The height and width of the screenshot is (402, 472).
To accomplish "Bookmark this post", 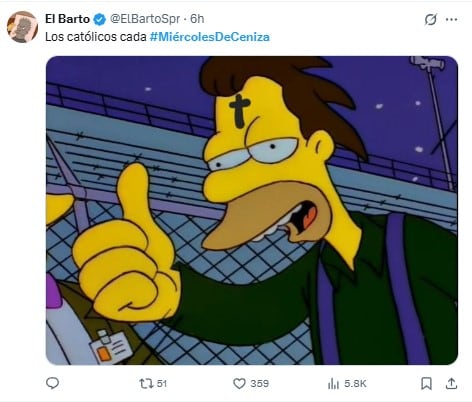I will (x=426, y=383).
